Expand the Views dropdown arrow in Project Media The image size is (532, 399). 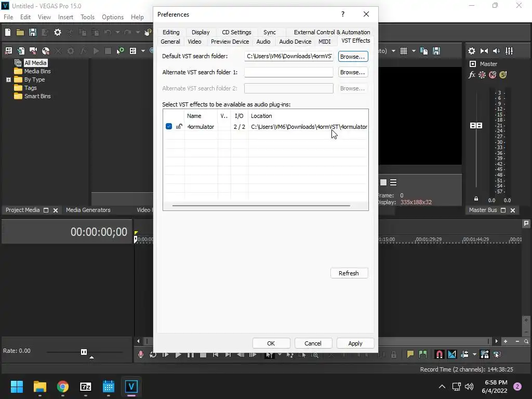point(143,51)
